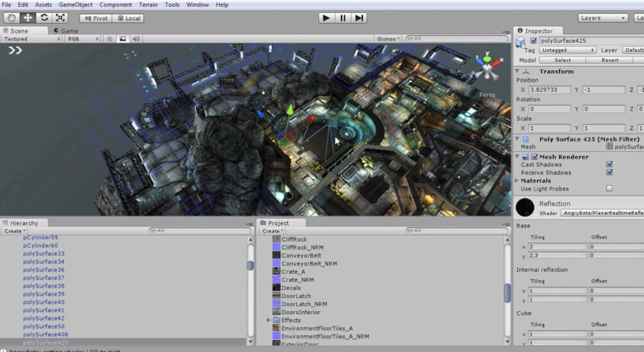Open the File menu

(x=6, y=5)
